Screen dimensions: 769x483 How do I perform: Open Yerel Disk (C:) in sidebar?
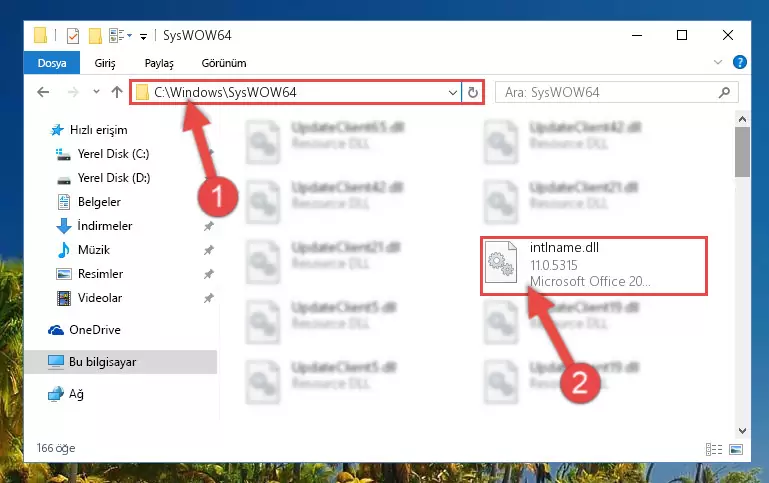pyautogui.click(x=113, y=154)
